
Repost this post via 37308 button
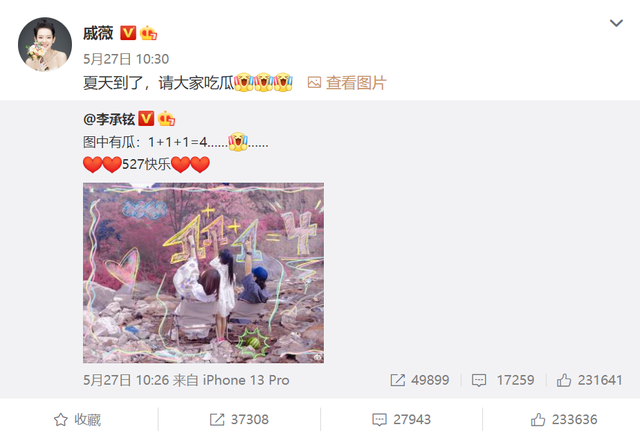(x=239, y=420)
